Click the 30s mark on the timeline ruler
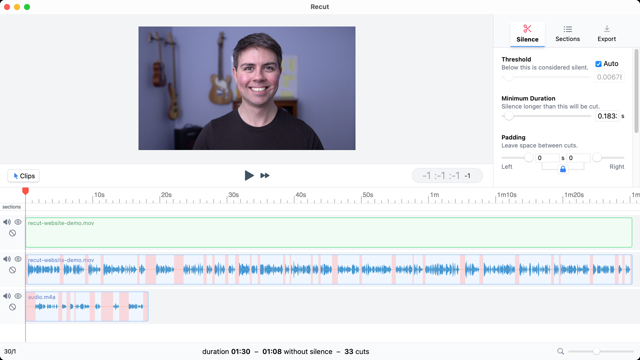This screenshot has height=360, width=640. (x=233, y=195)
